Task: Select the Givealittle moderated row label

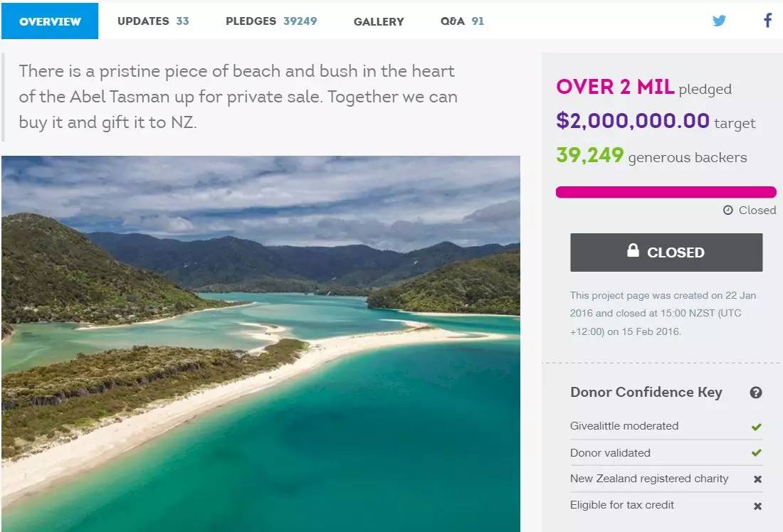Action: coord(624,426)
